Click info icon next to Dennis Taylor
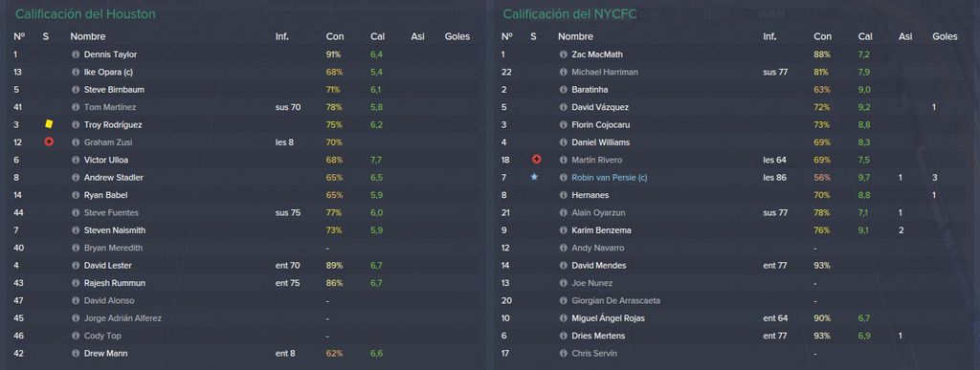Image resolution: width=980 pixels, height=370 pixels. (x=76, y=54)
